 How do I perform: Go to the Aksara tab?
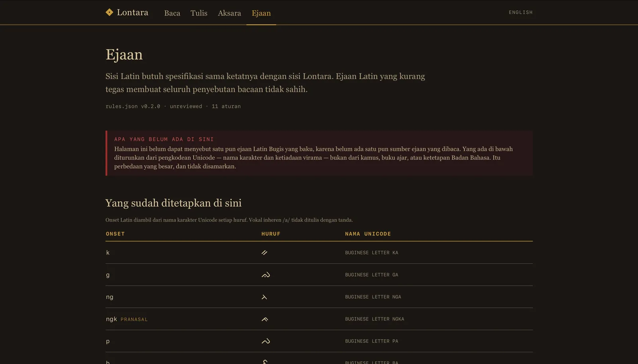tap(229, 13)
